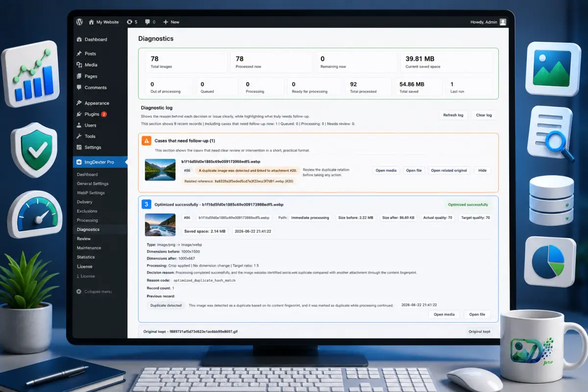588x392 pixels.
Task: Hide the follow-up duplicate case
Action: (483, 171)
